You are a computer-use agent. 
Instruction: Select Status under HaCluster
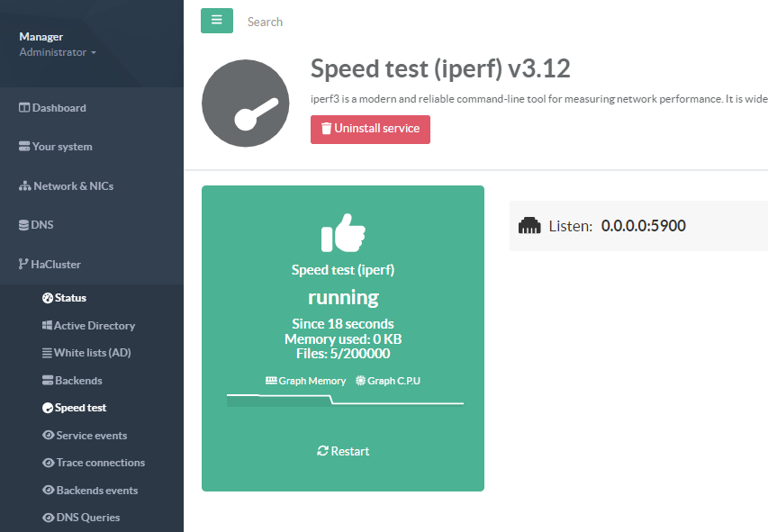pos(69,298)
